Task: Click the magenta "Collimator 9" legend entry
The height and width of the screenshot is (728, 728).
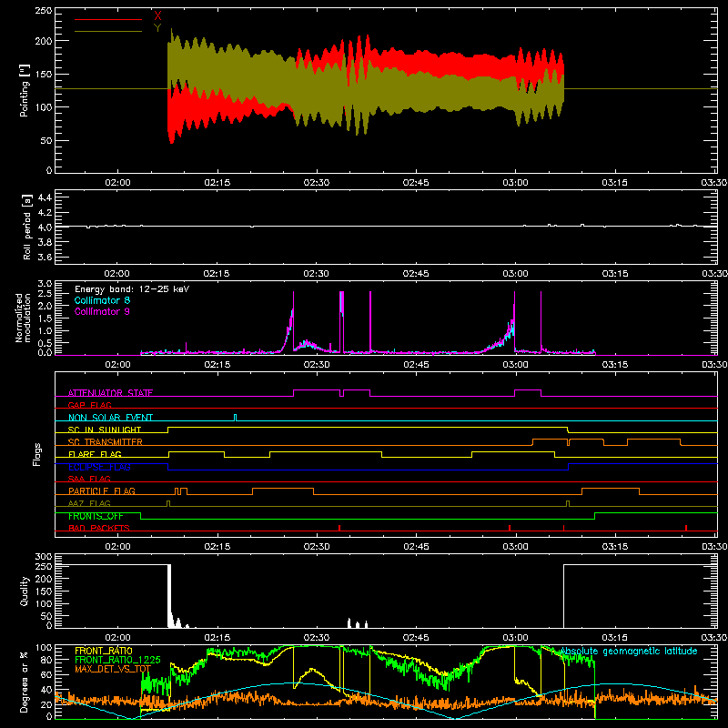Action: click(102, 311)
